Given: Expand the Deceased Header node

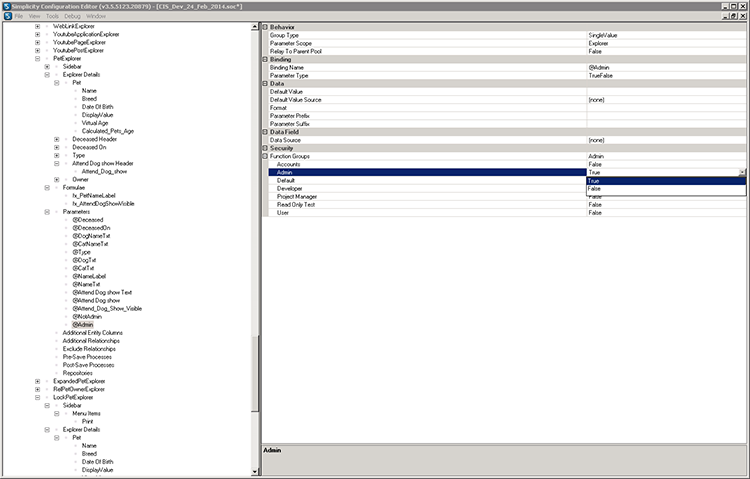Looking at the screenshot, I should [56, 139].
